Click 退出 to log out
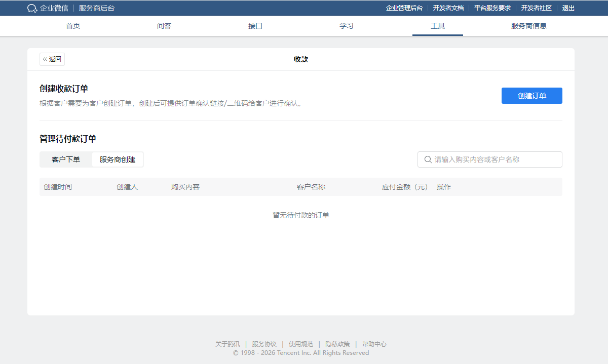This screenshot has width=608, height=364. pyautogui.click(x=568, y=8)
